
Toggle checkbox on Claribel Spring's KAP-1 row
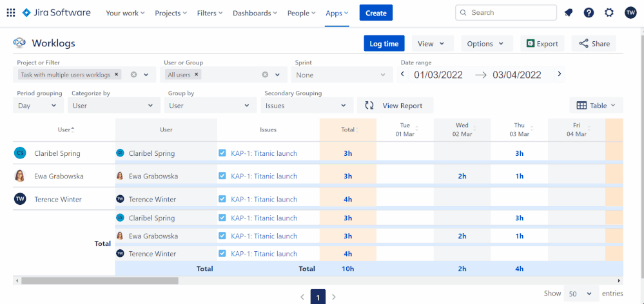[222, 153]
